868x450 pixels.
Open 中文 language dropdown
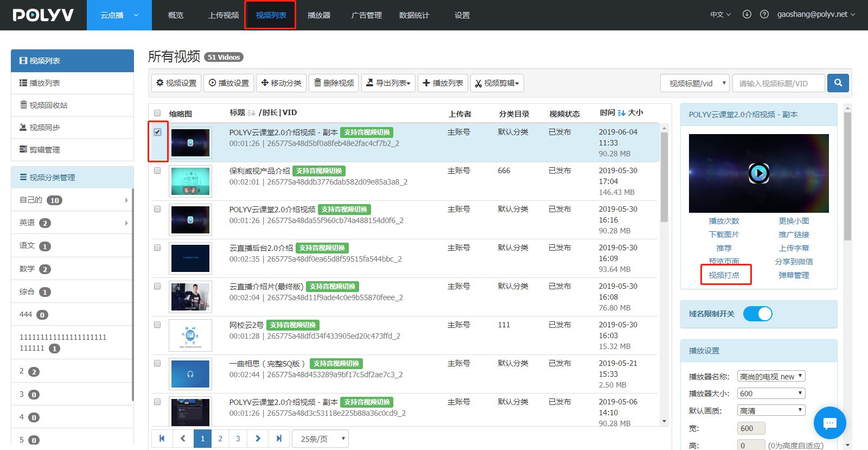(720, 15)
